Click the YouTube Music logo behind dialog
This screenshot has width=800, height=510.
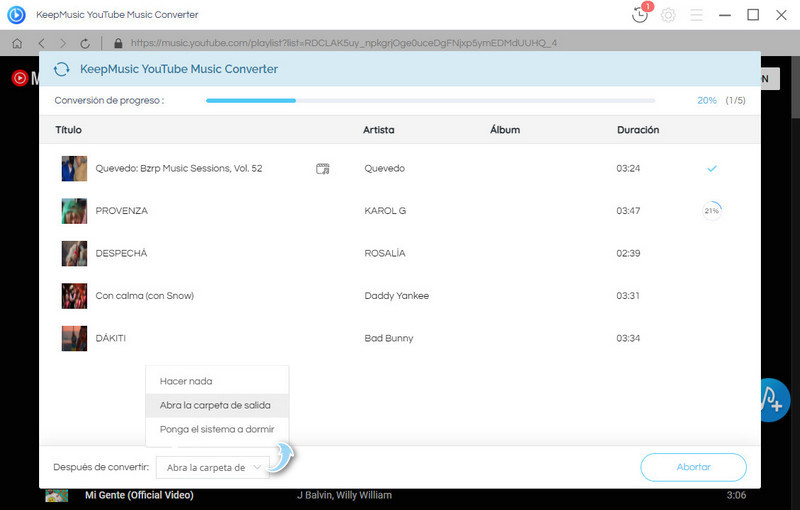point(20,78)
